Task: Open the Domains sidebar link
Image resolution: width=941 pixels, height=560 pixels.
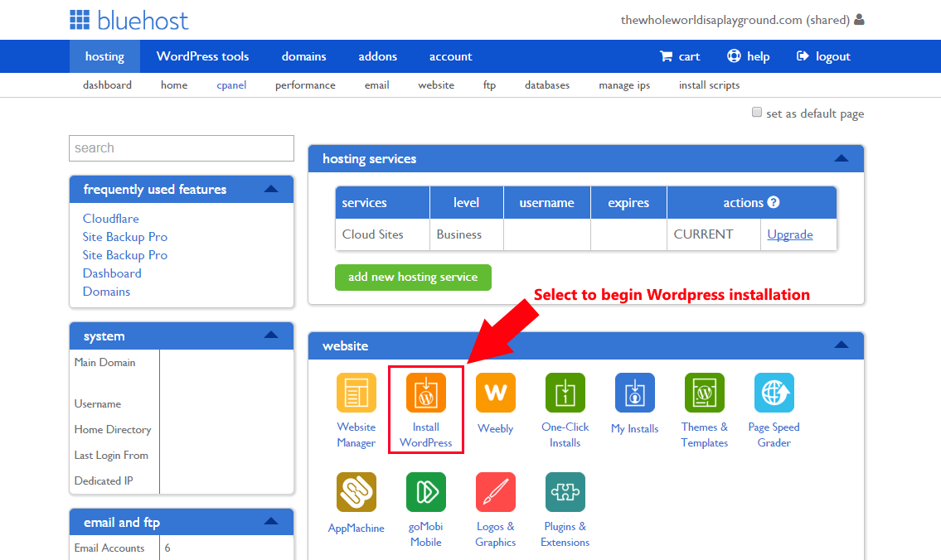Action: pos(106,292)
